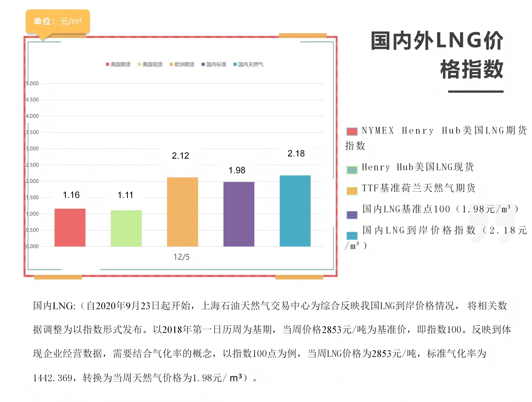The image size is (532, 402).
Task: Click the blue square beside 国内LNG到岸价格指数
Action: [x=352, y=236]
